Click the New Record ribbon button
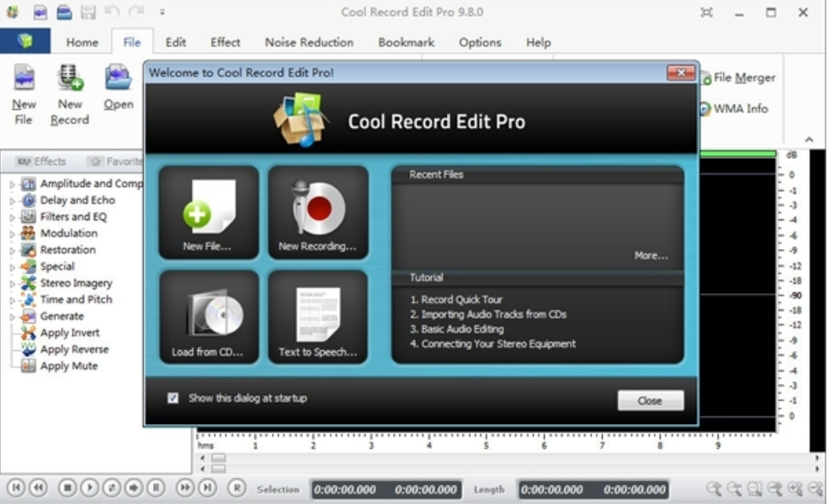The height and width of the screenshot is (504, 828). 70,94
